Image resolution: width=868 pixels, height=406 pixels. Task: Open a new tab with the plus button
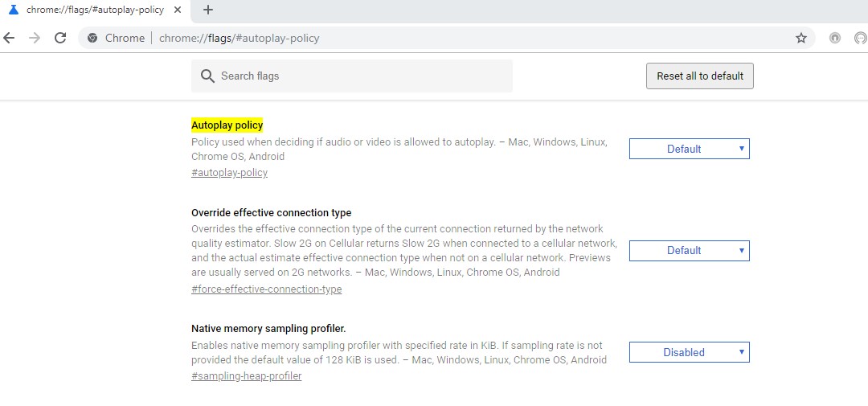pos(208,10)
